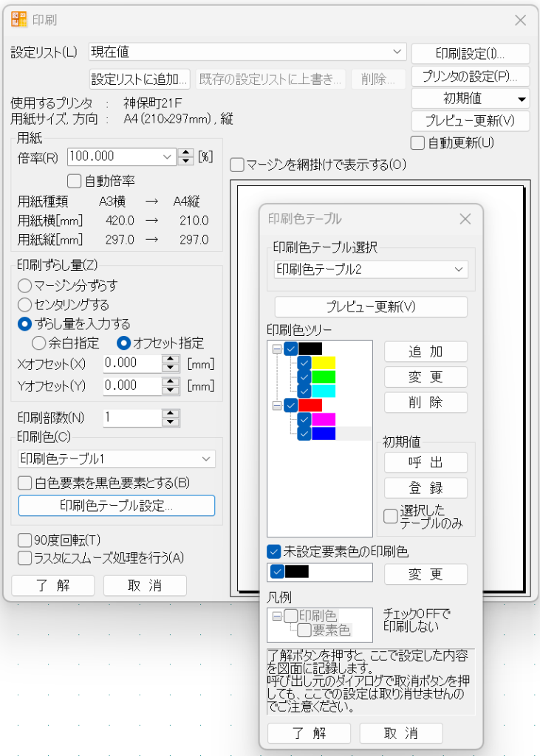Enable 自動倍率 checkbox
This screenshot has height=756, width=540.
(74, 180)
